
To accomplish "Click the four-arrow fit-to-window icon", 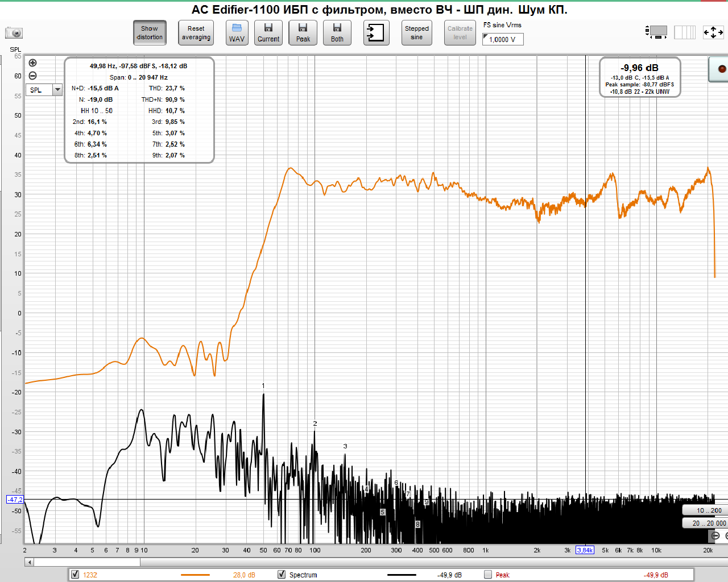I will [x=713, y=32].
